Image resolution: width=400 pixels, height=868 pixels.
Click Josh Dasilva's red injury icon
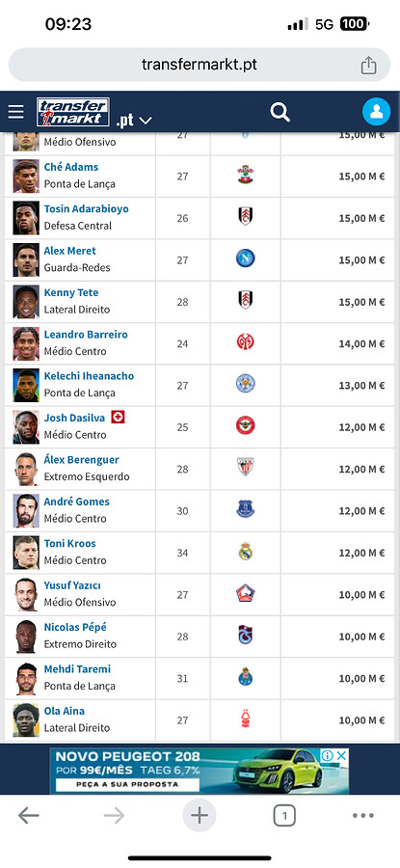(x=118, y=417)
